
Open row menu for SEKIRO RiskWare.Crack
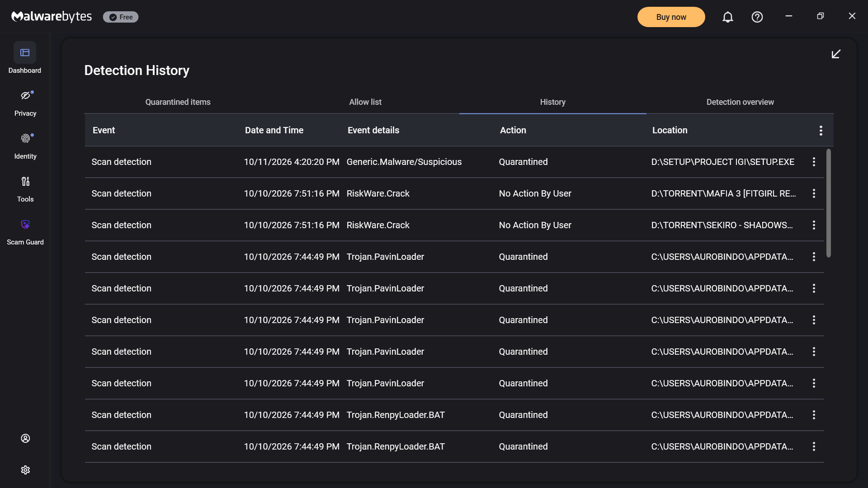point(814,225)
